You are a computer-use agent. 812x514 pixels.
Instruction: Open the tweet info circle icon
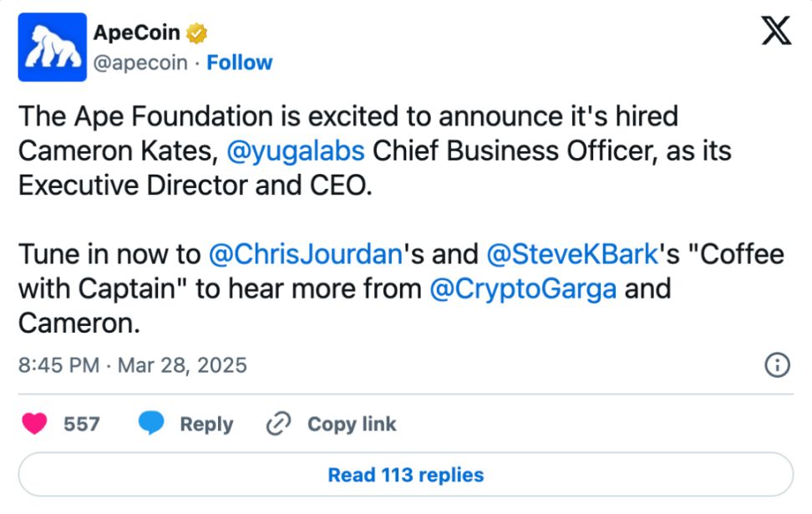(x=777, y=365)
